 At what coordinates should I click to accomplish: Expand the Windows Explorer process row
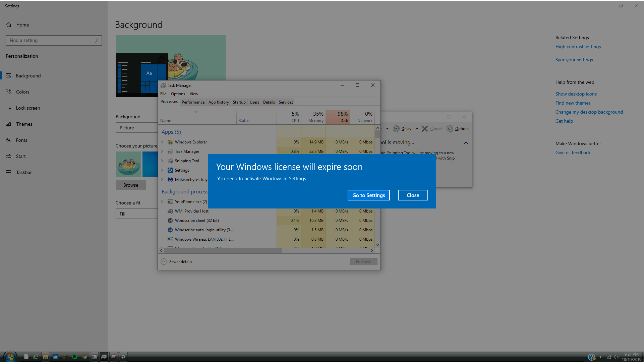coord(162,141)
